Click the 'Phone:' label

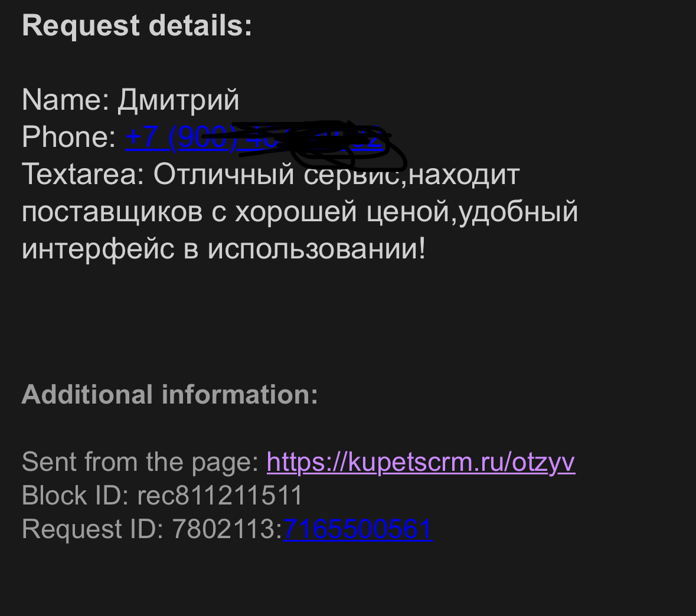69,137
